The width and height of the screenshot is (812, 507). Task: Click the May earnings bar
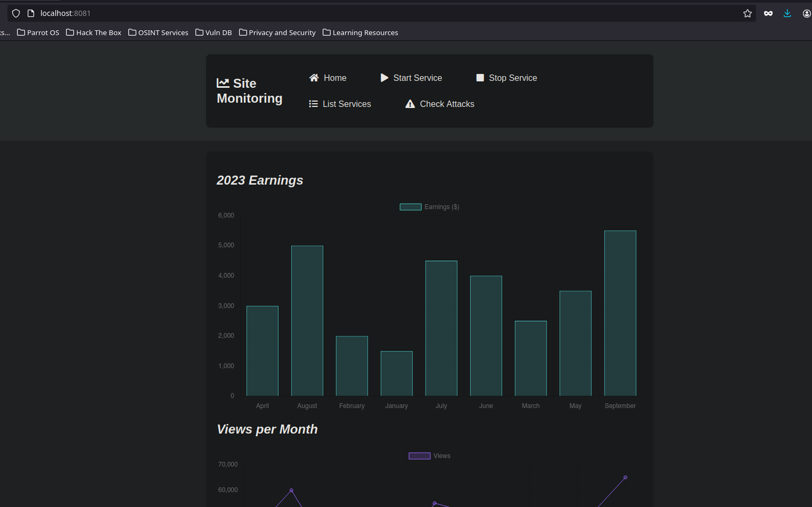tap(576, 343)
